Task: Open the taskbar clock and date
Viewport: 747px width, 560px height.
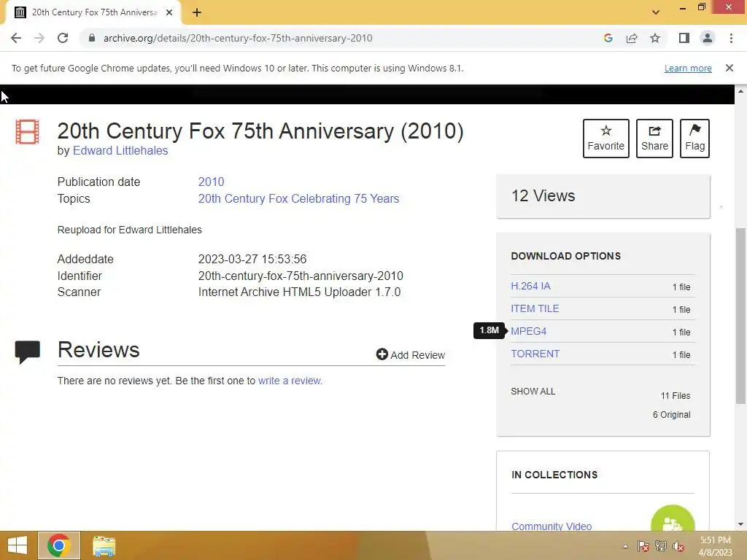Action: 715,546
